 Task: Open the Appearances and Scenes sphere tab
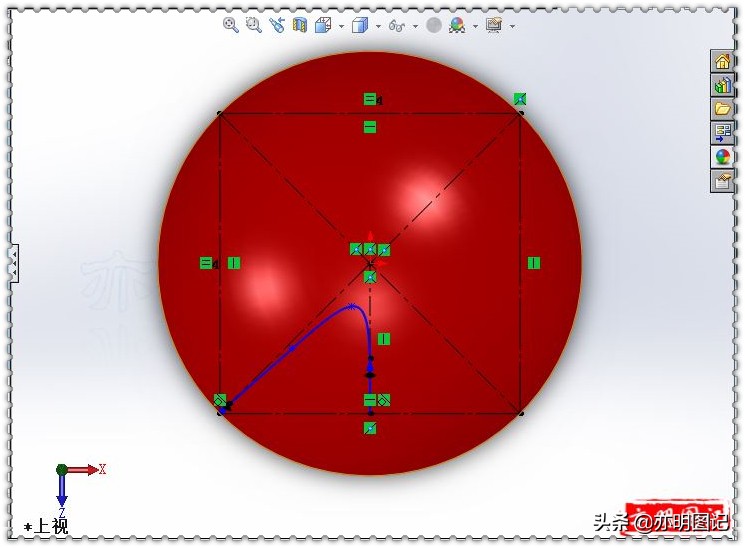coord(722,157)
